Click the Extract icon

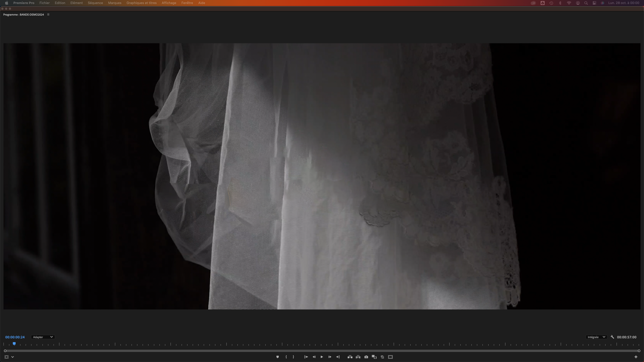tap(358, 357)
